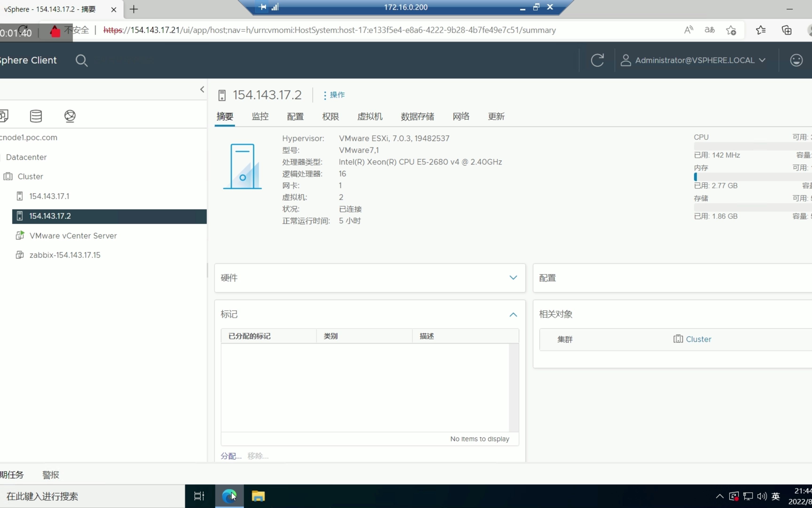812x508 pixels.
Task: Select Datacenter in the inventory tree
Action: 26,157
